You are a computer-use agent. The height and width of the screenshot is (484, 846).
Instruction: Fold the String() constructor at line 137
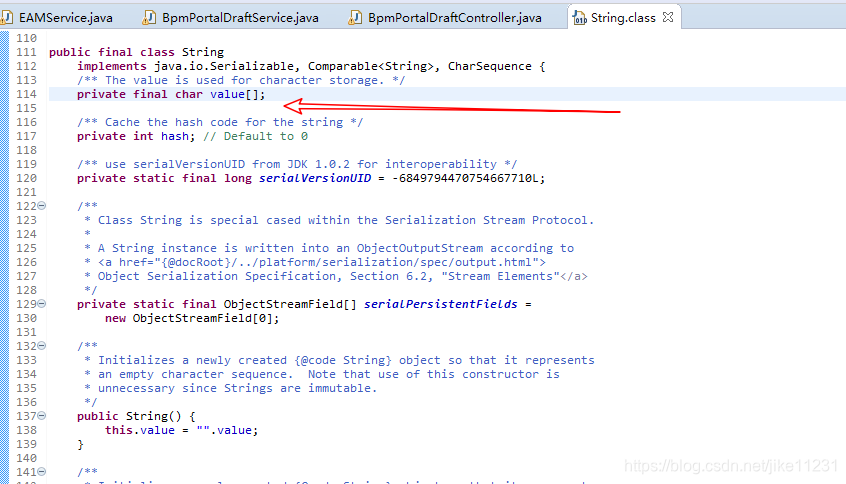(x=42, y=416)
